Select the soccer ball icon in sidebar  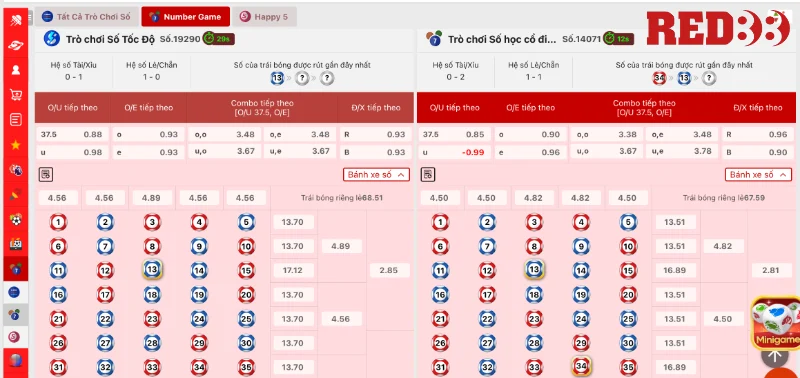16,219
